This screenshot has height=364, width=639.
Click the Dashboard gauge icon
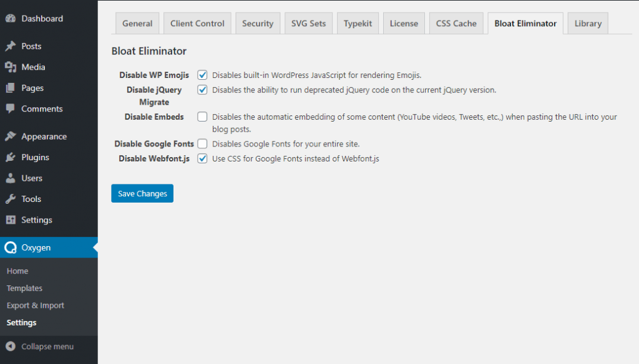click(x=11, y=19)
